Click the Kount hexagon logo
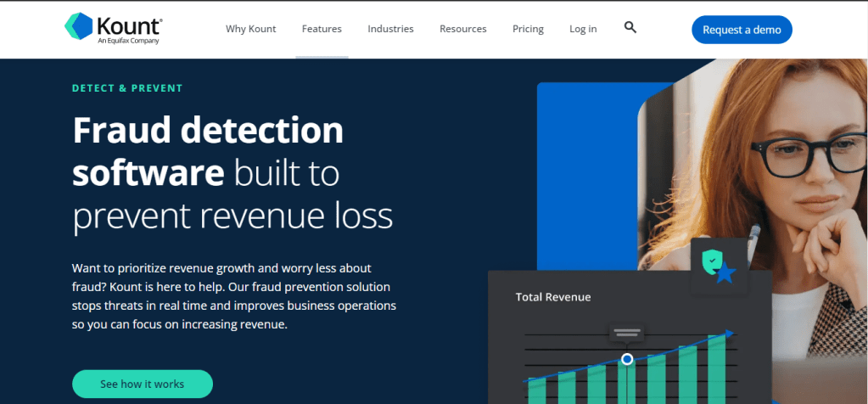 pyautogui.click(x=80, y=27)
